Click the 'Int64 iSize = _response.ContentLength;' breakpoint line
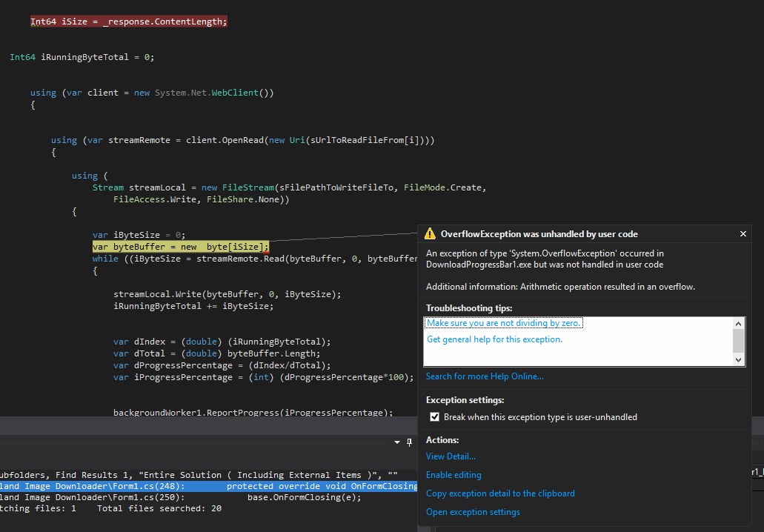 click(x=129, y=21)
